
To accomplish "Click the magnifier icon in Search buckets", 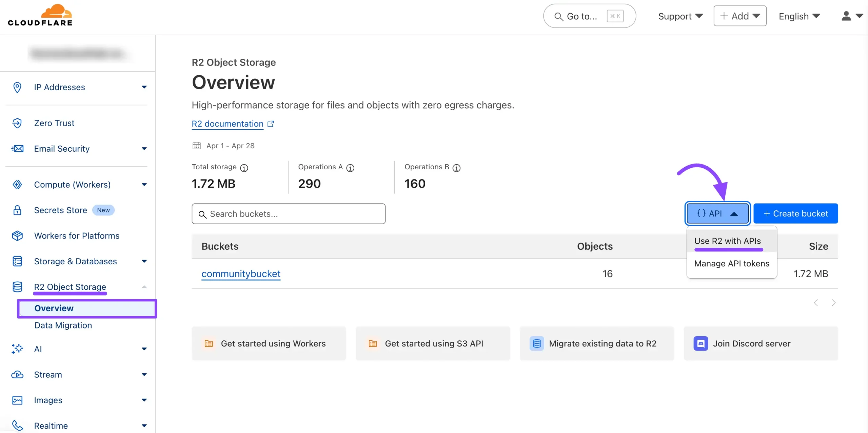I will pos(202,214).
